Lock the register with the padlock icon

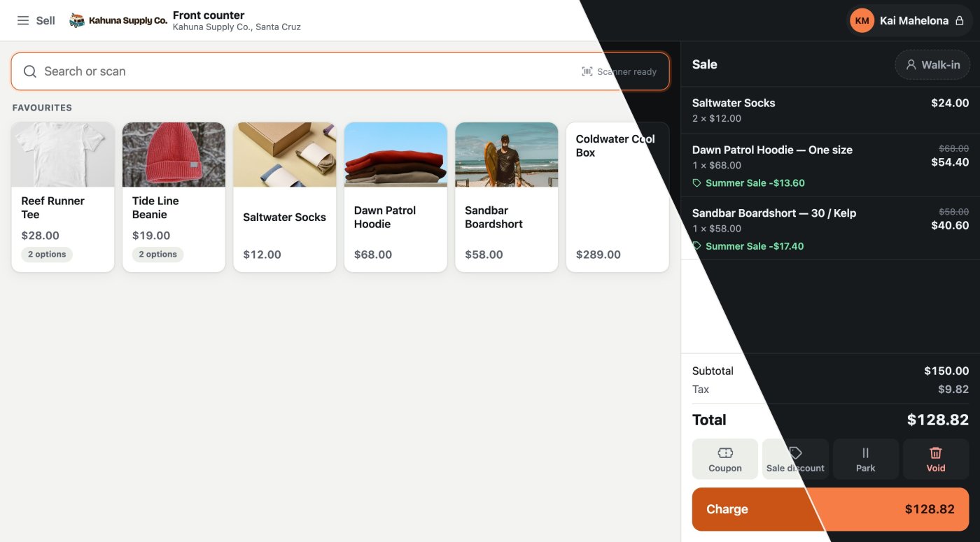click(960, 21)
